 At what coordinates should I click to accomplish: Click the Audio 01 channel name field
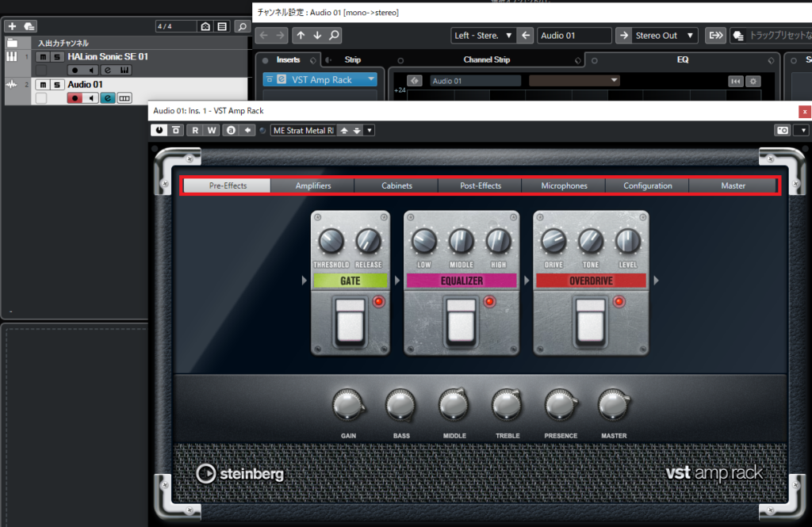point(574,35)
